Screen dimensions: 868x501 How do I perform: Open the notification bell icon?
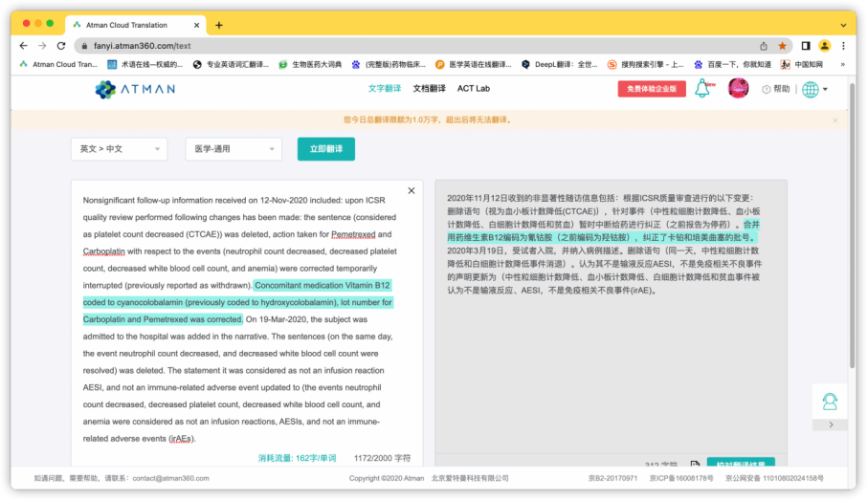tap(703, 89)
